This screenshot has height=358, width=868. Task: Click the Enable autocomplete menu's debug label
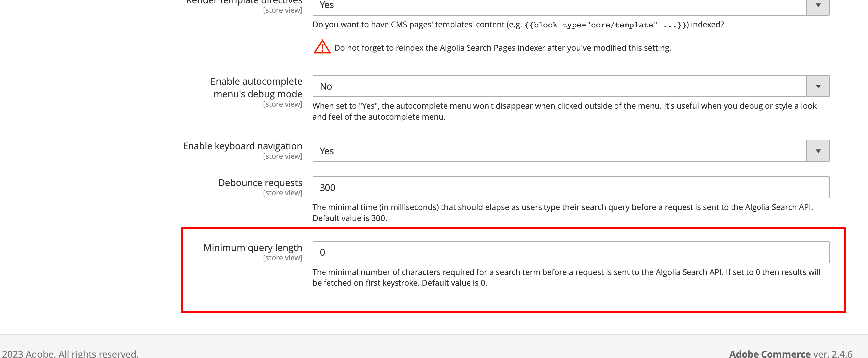coord(256,88)
